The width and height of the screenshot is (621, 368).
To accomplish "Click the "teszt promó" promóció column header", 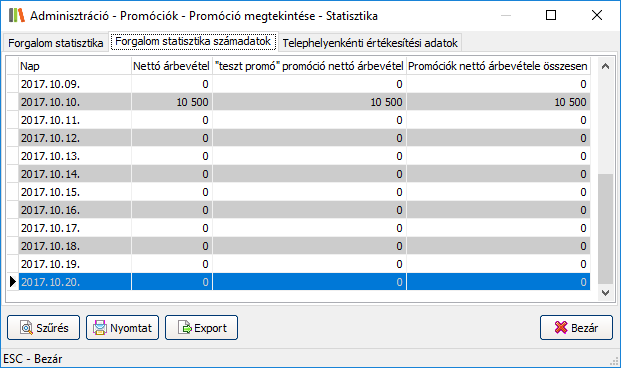I will pyautogui.click(x=309, y=66).
